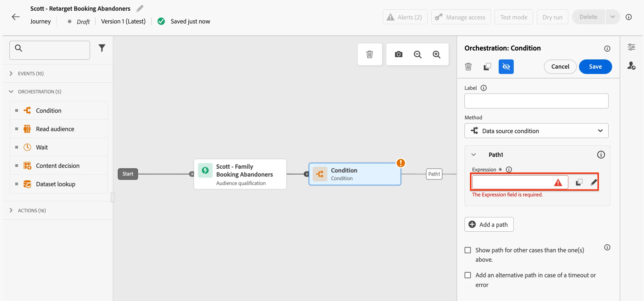Copy the condition activity with the duplicate icon
The width and height of the screenshot is (644, 301).
pyautogui.click(x=487, y=67)
